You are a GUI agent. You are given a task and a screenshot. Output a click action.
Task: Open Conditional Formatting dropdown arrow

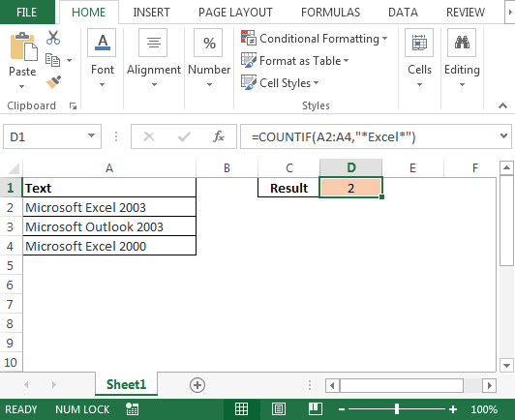(x=384, y=39)
